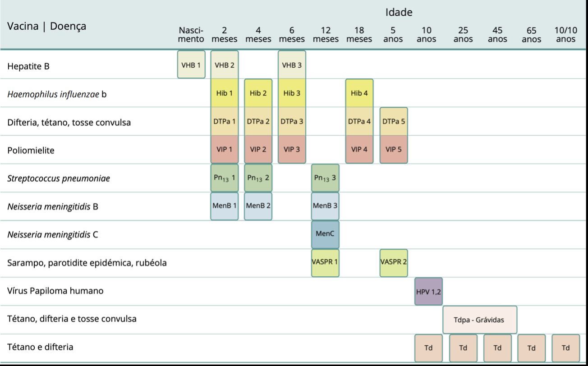Select the Nascimento column header
Image resolution: width=588 pixels, height=366 pixels.
tap(191, 35)
